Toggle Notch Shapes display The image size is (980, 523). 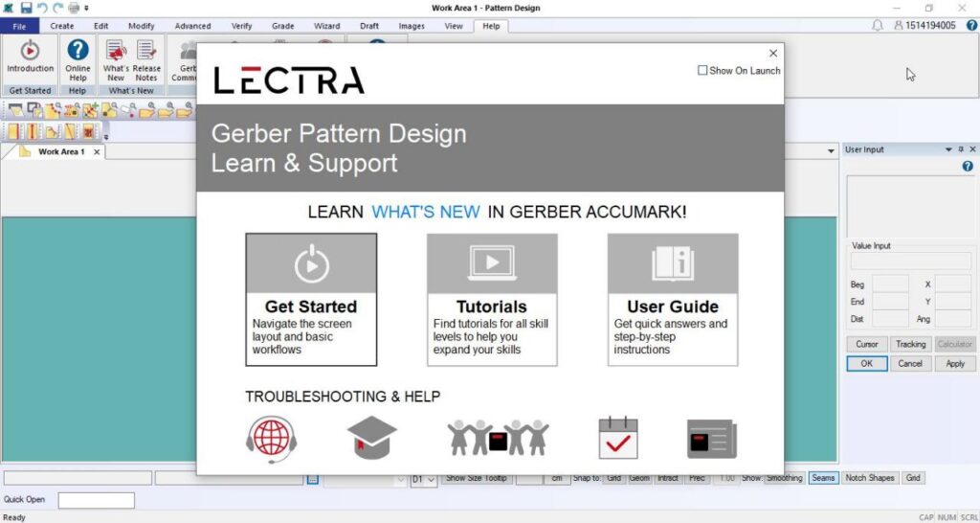pyautogui.click(x=869, y=478)
